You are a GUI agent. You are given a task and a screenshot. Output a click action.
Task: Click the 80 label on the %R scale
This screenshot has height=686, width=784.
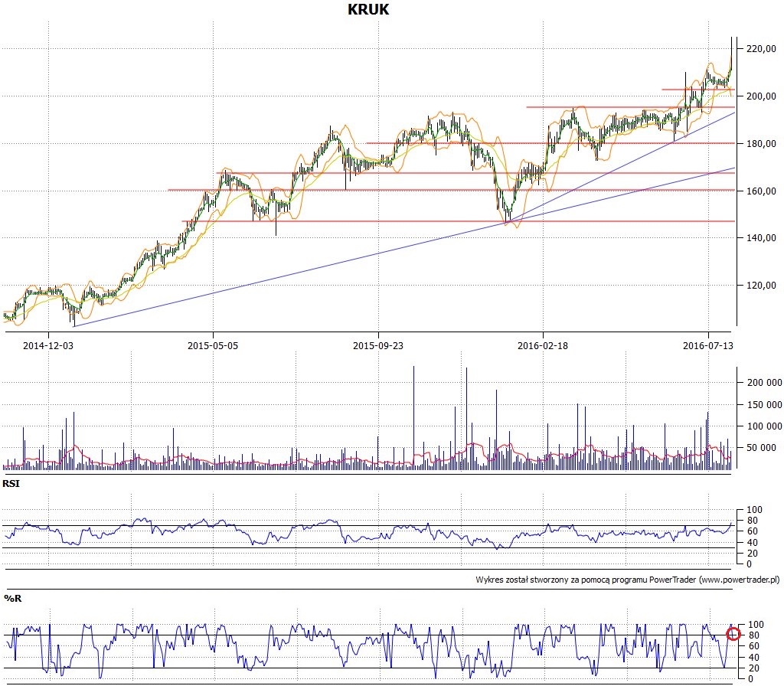tap(753, 635)
